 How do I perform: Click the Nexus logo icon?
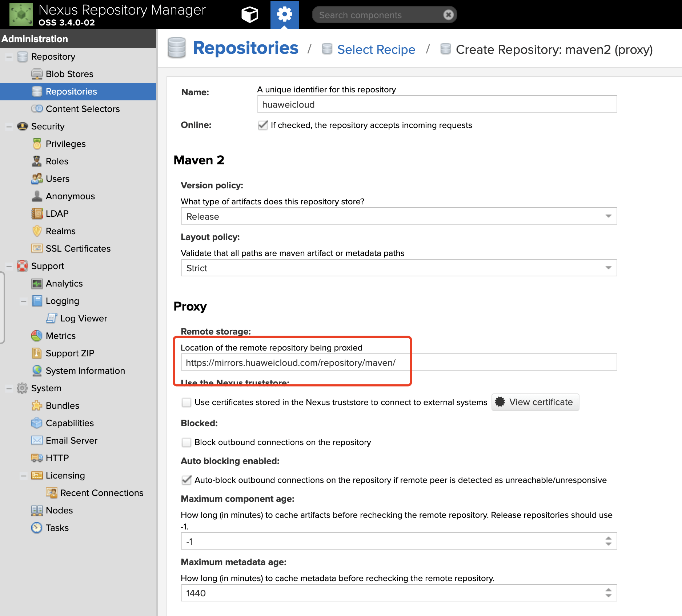point(21,15)
